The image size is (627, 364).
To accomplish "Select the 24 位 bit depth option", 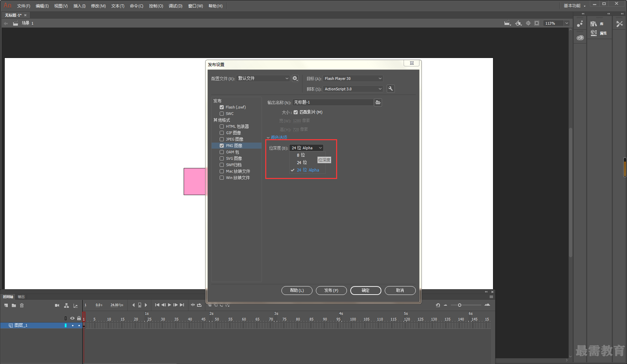I will click(x=302, y=162).
